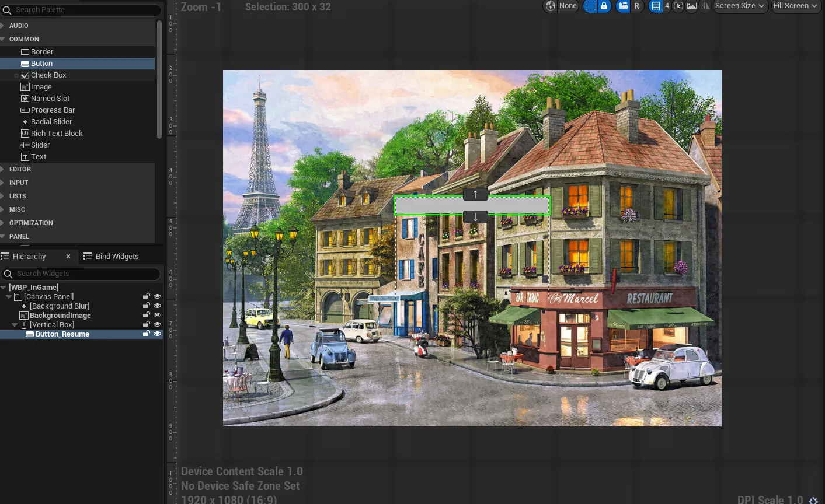Image resolution: width=825 pixels, height=504 pixels.
Task: Select Check Box widget in palette
Action: [x=78, y=75]
